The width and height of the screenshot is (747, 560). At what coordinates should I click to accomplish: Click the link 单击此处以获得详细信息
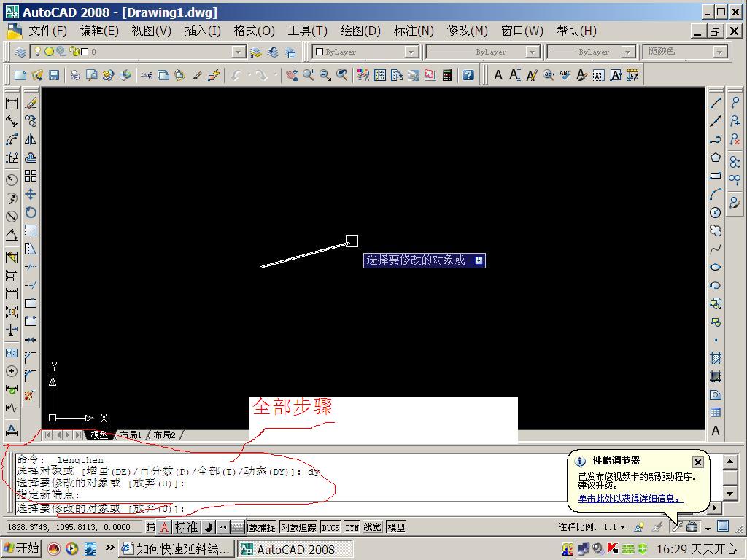pyautogui.click(x=631, y=498)
